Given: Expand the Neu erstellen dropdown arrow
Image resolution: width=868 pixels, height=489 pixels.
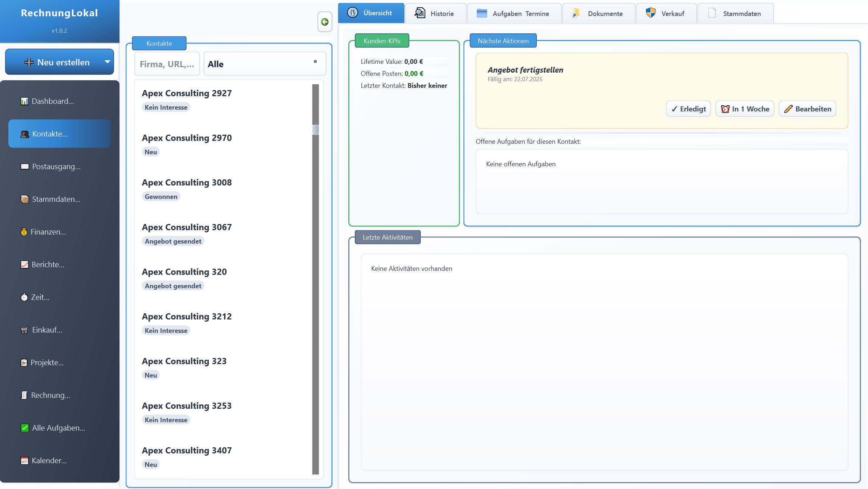Looking at the screenshot, I should click(107, 62).
